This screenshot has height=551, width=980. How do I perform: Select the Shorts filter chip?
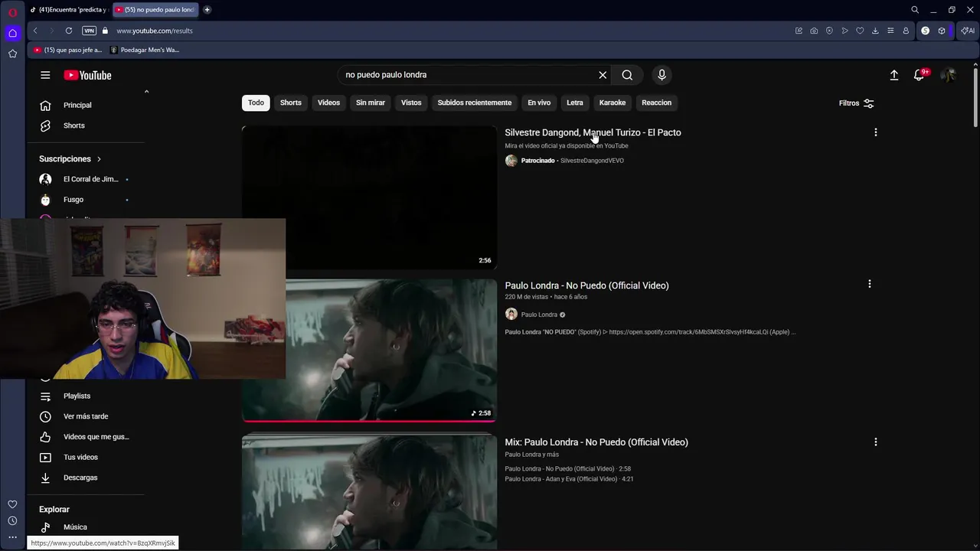290,103
